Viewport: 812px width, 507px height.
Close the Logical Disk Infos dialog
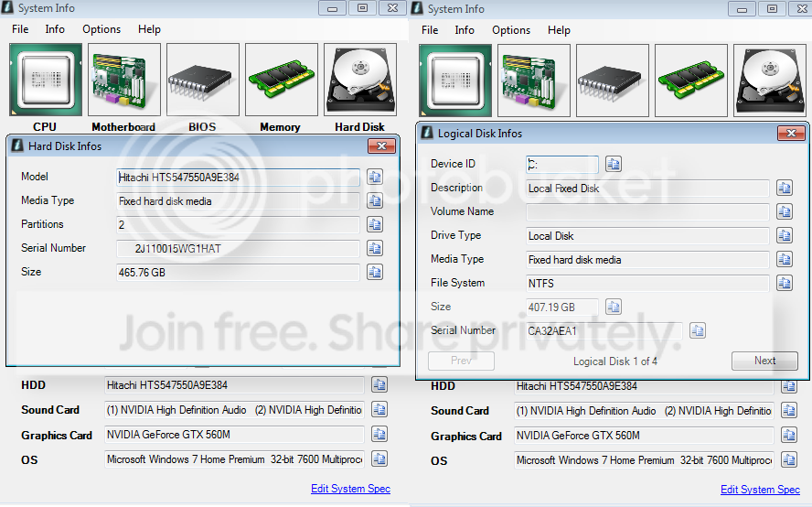click(791, 134)
